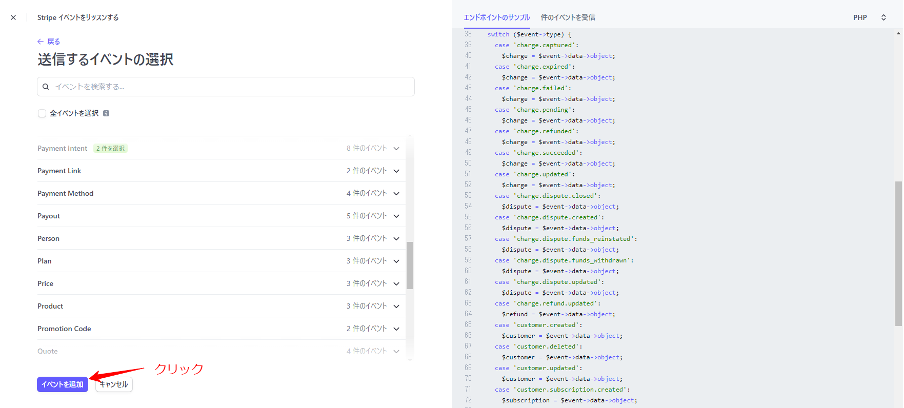Expand the Payment Link chevron

[x=397, y=171]
